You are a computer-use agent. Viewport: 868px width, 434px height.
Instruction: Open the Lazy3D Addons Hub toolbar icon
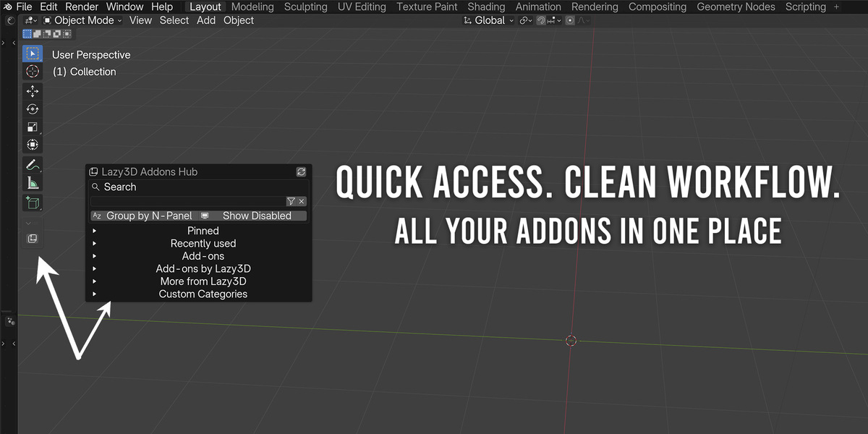point(33,239)
